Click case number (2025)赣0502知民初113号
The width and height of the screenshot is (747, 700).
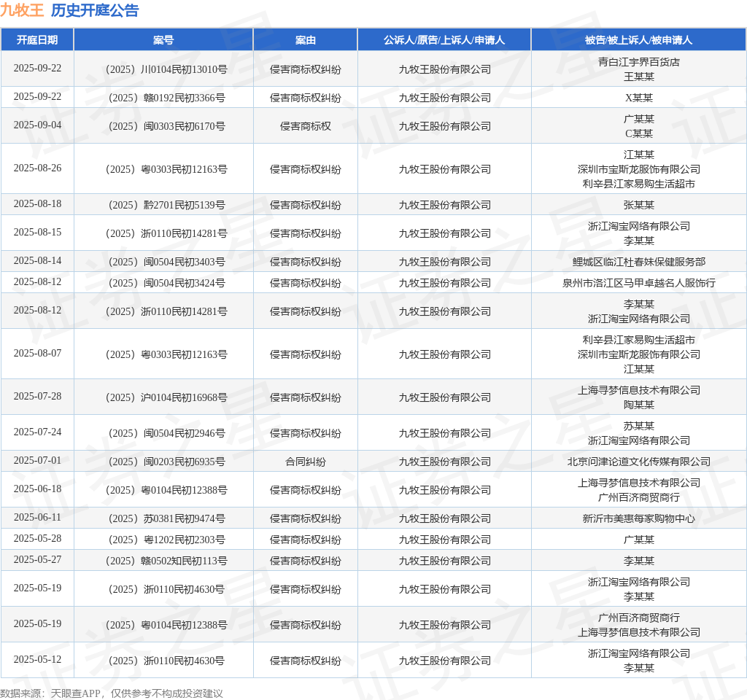(166, 561)
